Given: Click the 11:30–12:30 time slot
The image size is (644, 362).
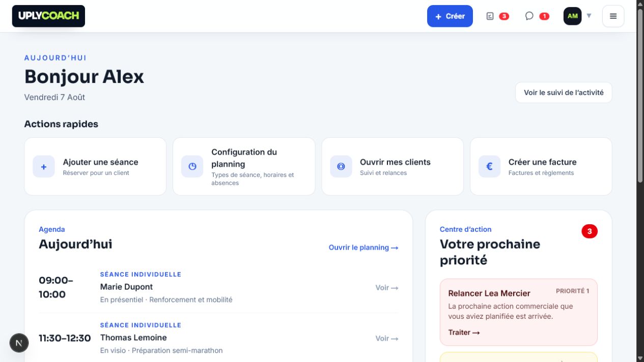Looking at the screenshot, I should [x=65, y=338].
